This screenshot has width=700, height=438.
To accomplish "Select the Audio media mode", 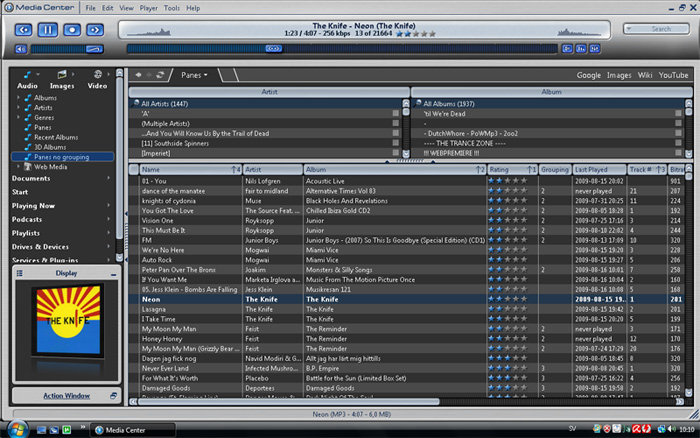I will [x=27, y=80].
